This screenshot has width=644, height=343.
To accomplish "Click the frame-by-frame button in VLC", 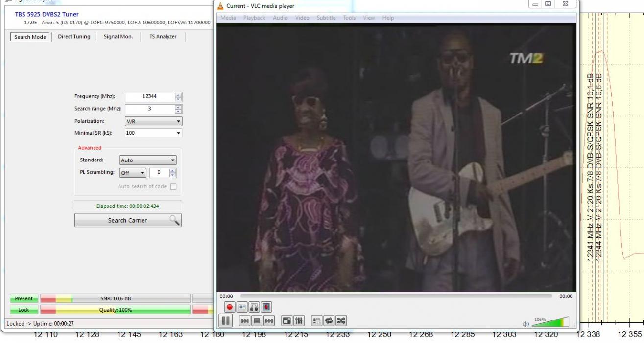I will (265, 307).
